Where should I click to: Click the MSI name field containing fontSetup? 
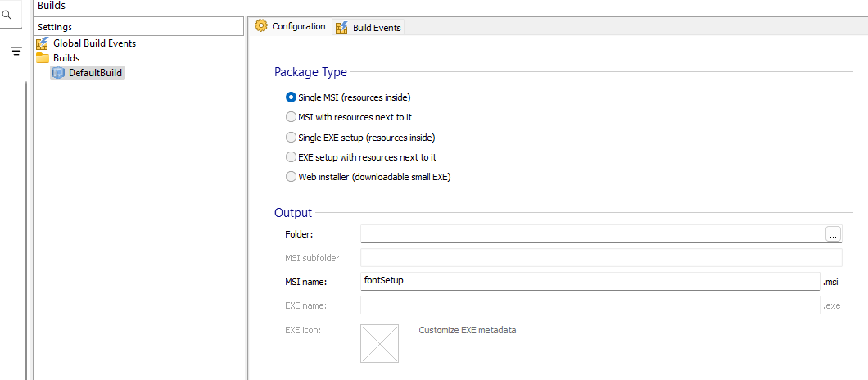[x=590, y=281]
